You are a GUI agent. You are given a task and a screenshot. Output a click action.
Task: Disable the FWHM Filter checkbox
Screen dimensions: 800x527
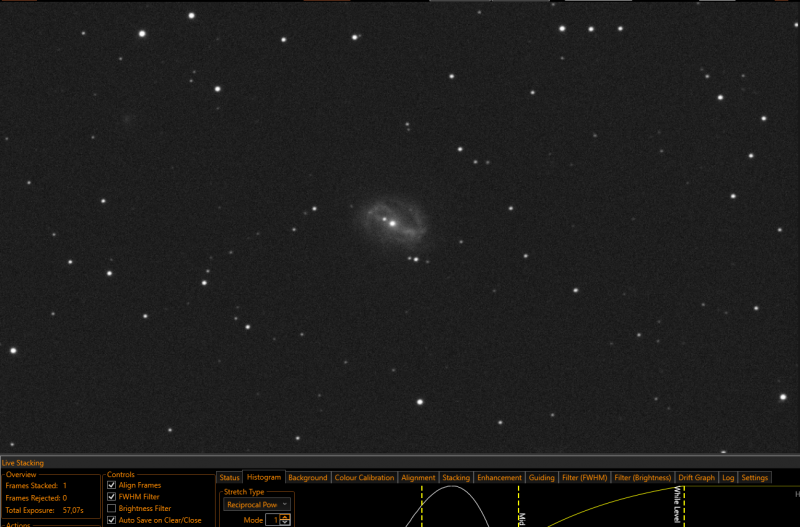(111, 496)
